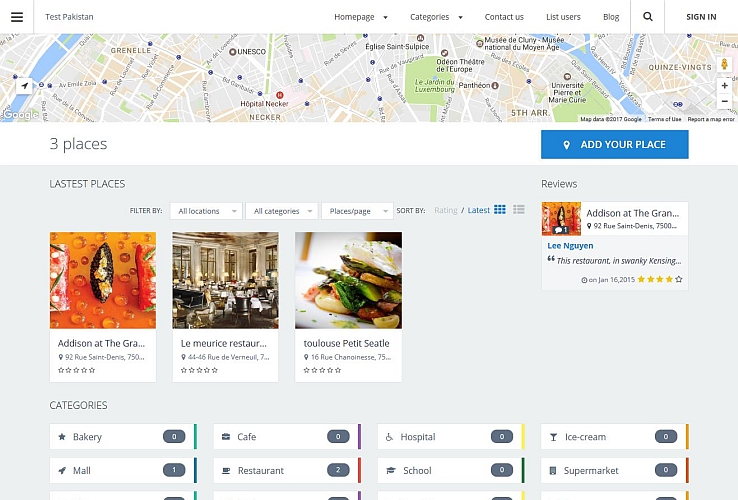Screen dimensions: 738x500
Task: Open the All categories filter dropdown
Action: pos(282,211)
